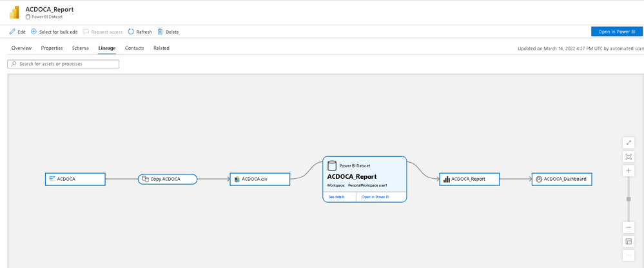Focus the Search for assets or processes box
The width and height of the screenshot is (644, 268).
click(x=63, y=64)
